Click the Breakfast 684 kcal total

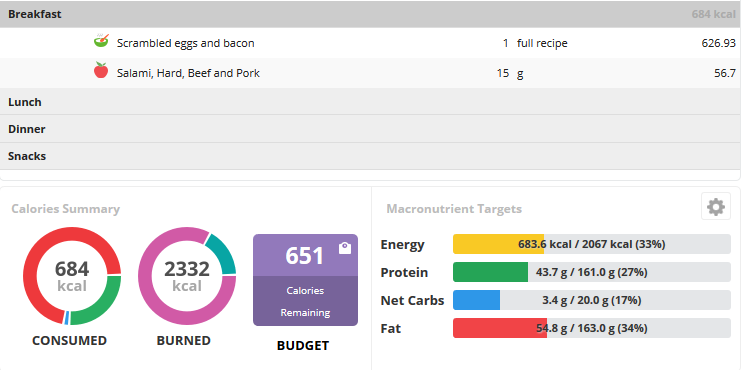click(714, 14)
